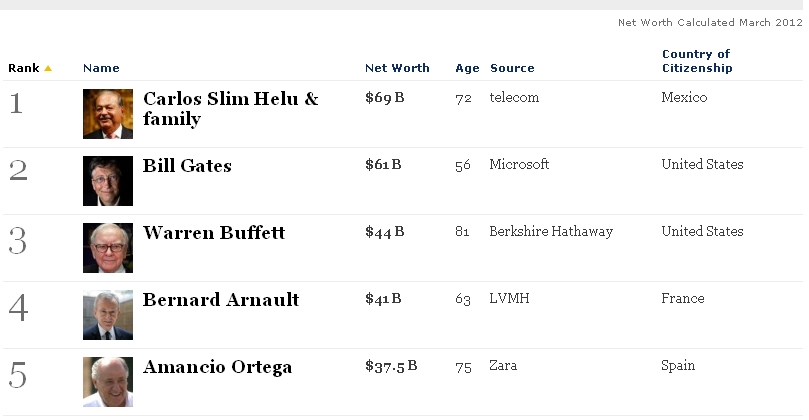Open the Bill Gates profile link
809x420 pixels.
187,166
